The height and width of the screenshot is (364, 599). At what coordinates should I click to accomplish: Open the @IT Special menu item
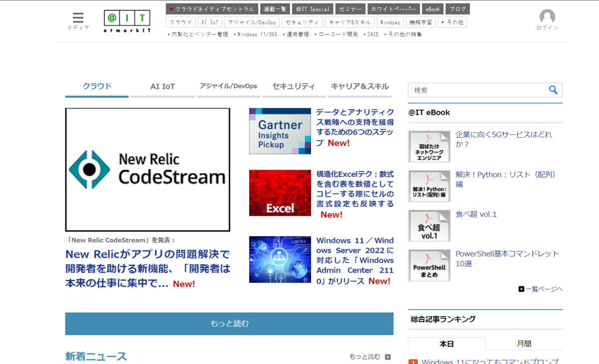click(x=312, y=9)
